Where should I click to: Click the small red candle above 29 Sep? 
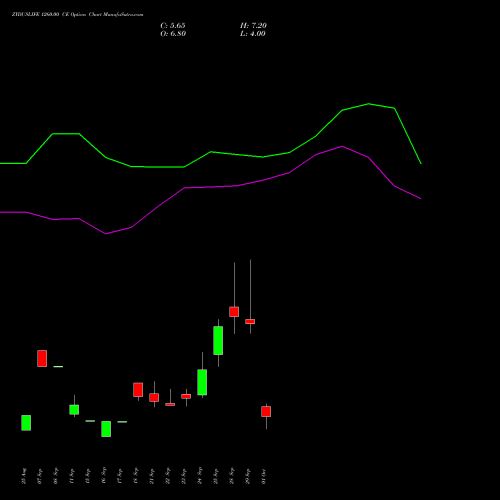[x=250, y=321]
